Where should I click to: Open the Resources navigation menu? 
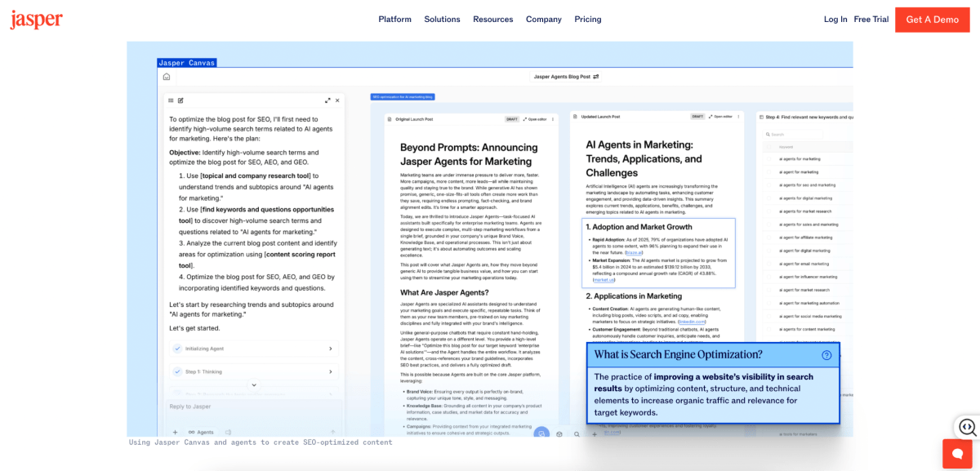tap(493, 20)
